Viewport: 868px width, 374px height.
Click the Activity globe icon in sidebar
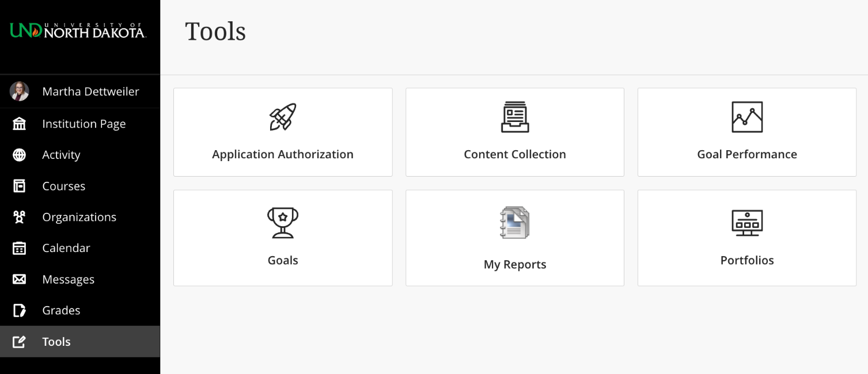[20, 155]
